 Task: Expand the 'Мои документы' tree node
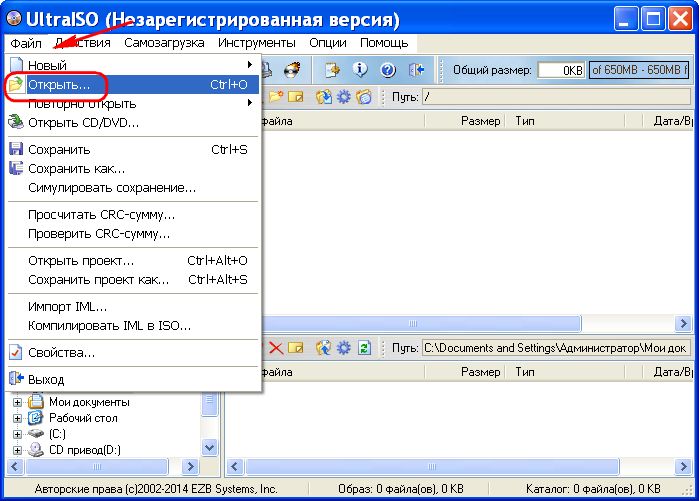(x=17, y=402)
